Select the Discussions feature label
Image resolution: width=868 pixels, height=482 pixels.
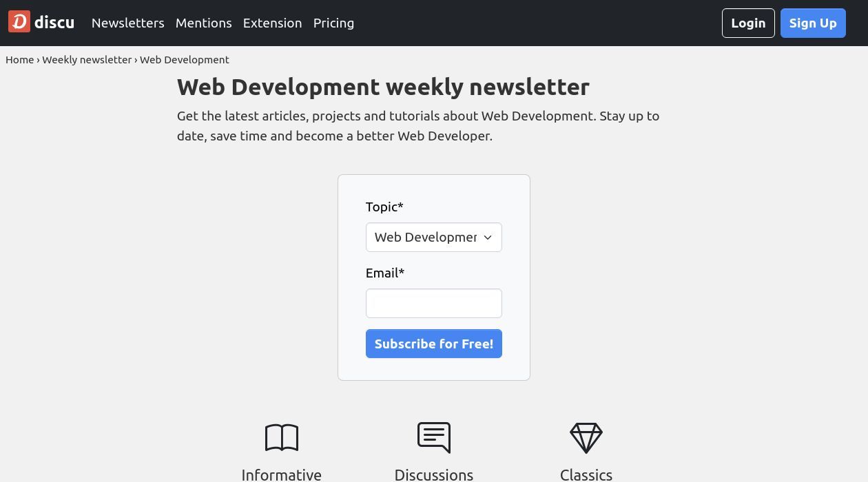coord(434,474)
